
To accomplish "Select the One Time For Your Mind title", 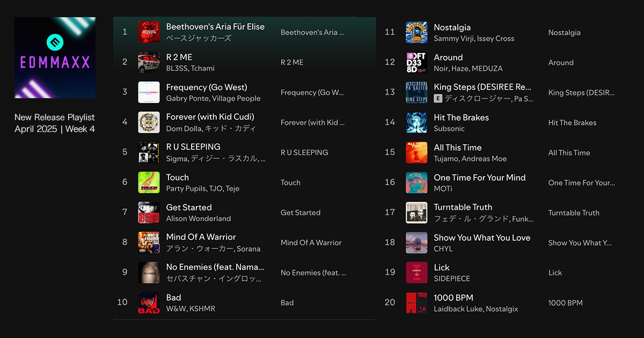I will (480, 177).
